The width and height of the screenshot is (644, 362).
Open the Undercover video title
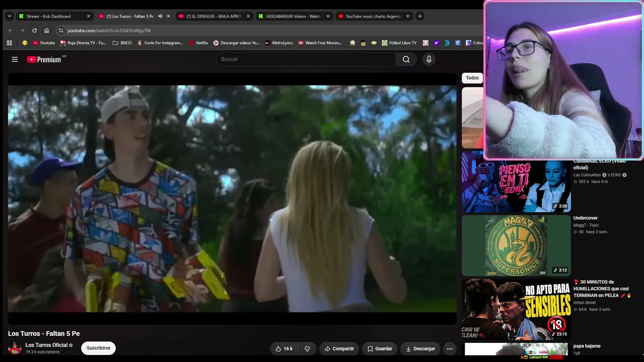pos(586,218)
